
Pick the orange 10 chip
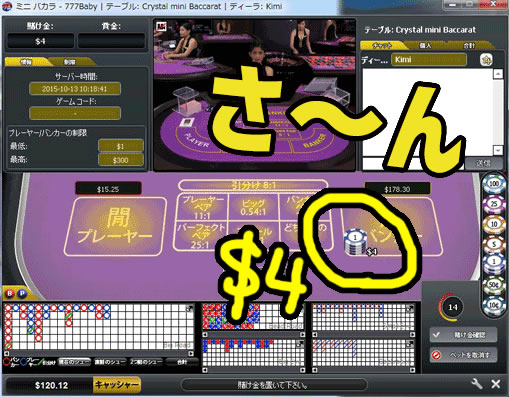[494, 224]
